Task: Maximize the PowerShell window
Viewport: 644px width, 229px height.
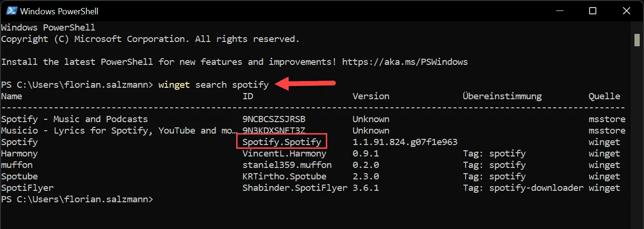Action: point(592,10)
